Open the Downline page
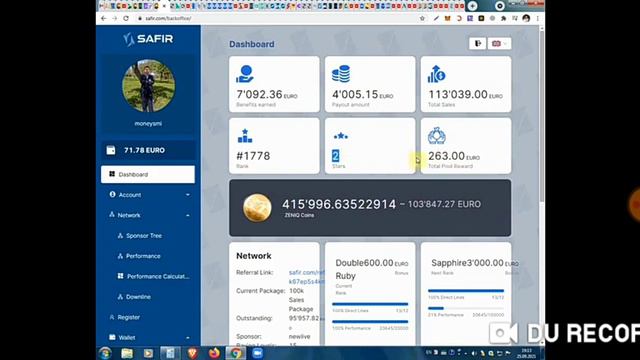Viewport: 640px width, 360px height. [138, 297]
